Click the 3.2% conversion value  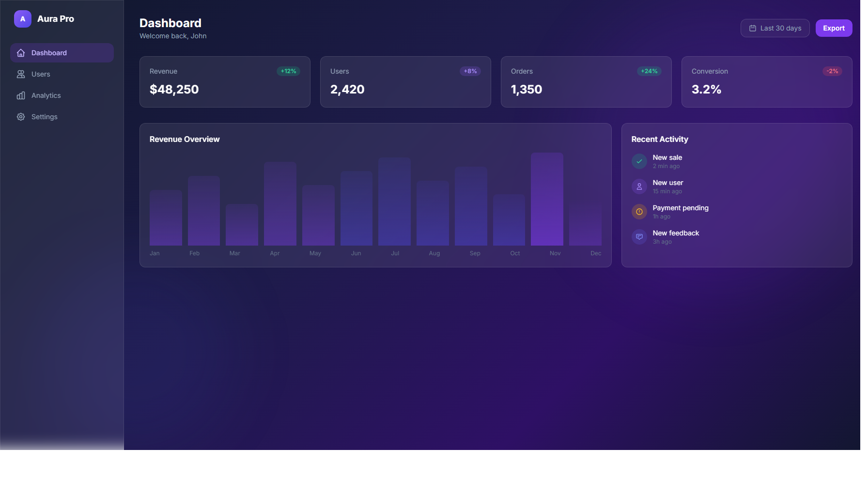click(x=707, y=90)
